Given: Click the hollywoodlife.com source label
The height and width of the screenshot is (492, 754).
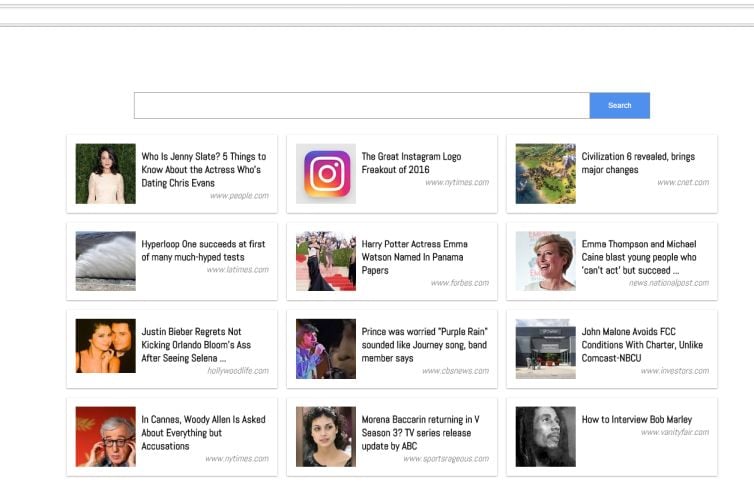Looking at the screenshot, I should point(238,370).
